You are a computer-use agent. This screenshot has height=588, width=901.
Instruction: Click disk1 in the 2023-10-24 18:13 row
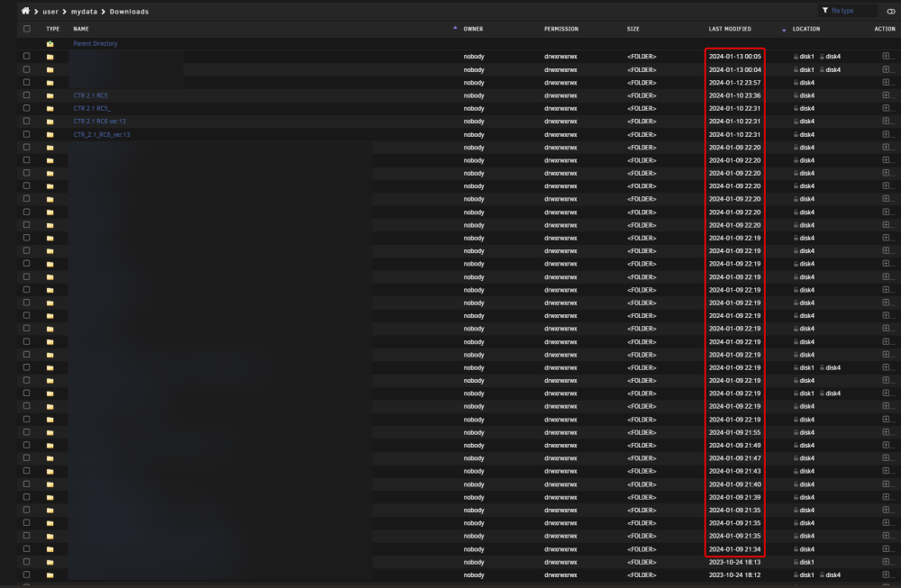click(x=806, y=562)
